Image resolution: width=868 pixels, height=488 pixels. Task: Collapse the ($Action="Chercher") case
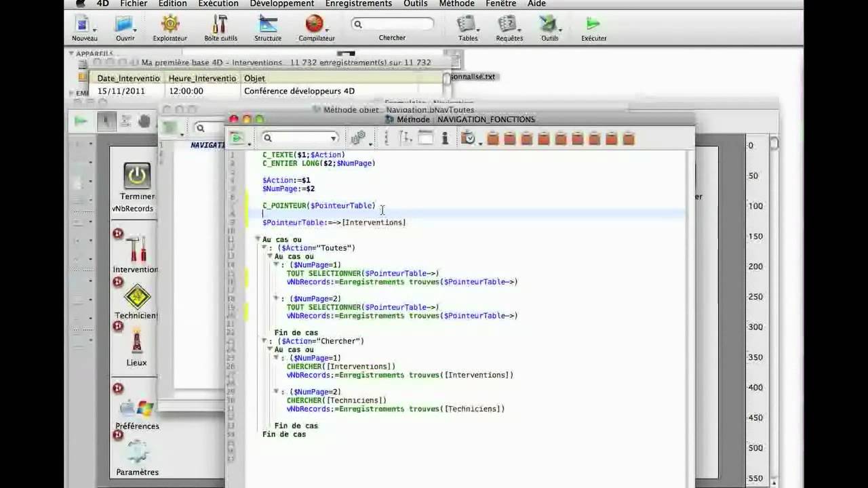point(264,341)
